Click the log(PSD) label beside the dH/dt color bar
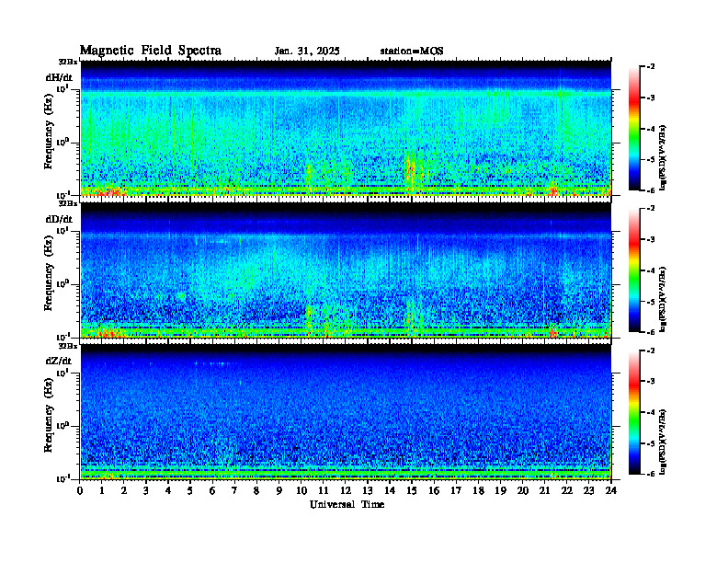728x563 pixels. [663, 158]
